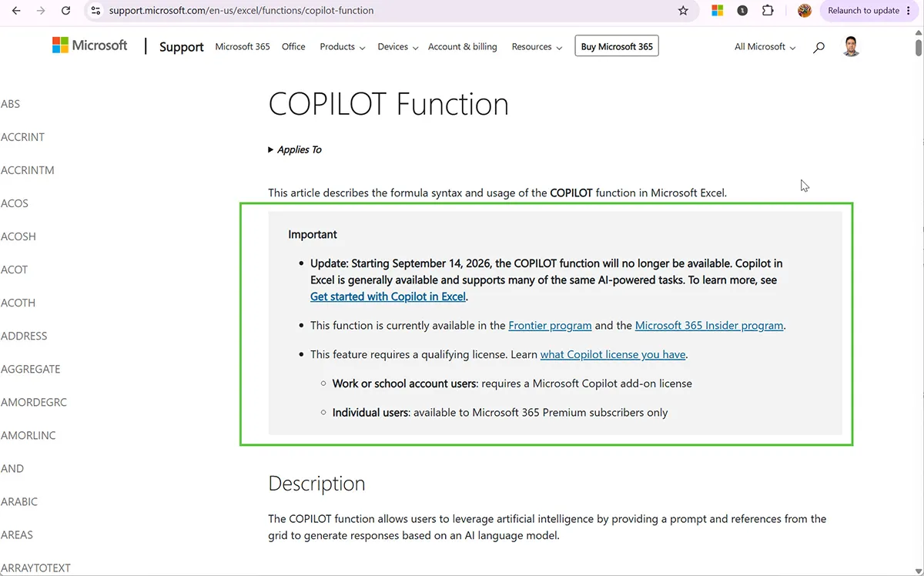Open the Office nav link
The image size is (924, 576).
tap(293, 47)
